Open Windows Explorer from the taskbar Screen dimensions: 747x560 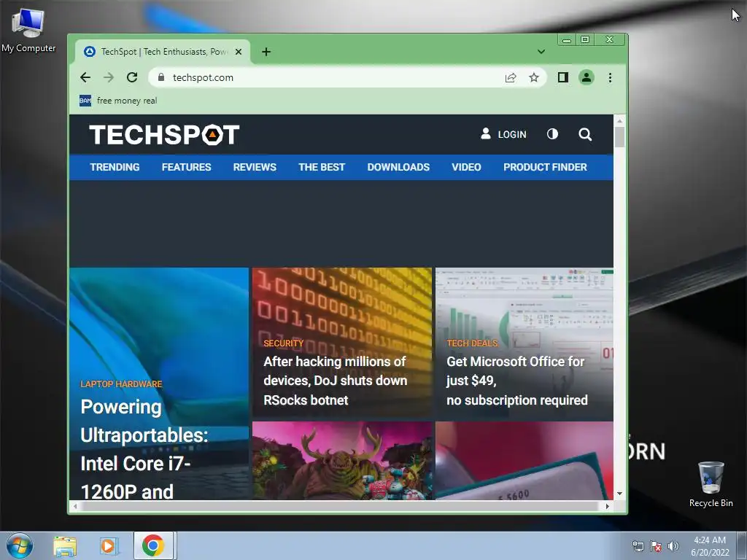65,545
